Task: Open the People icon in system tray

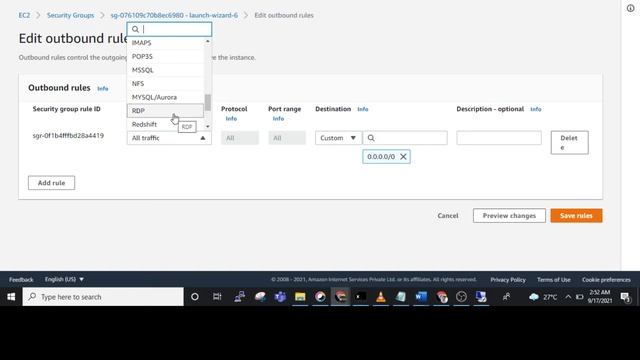Action: tap(506, 297)
